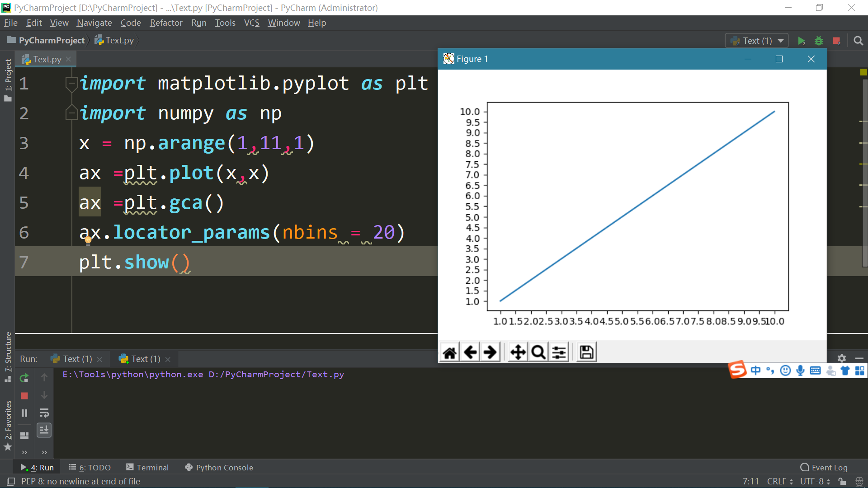
Task: Click the editor vertical scrollbar
Action: (x=865, y=172)
